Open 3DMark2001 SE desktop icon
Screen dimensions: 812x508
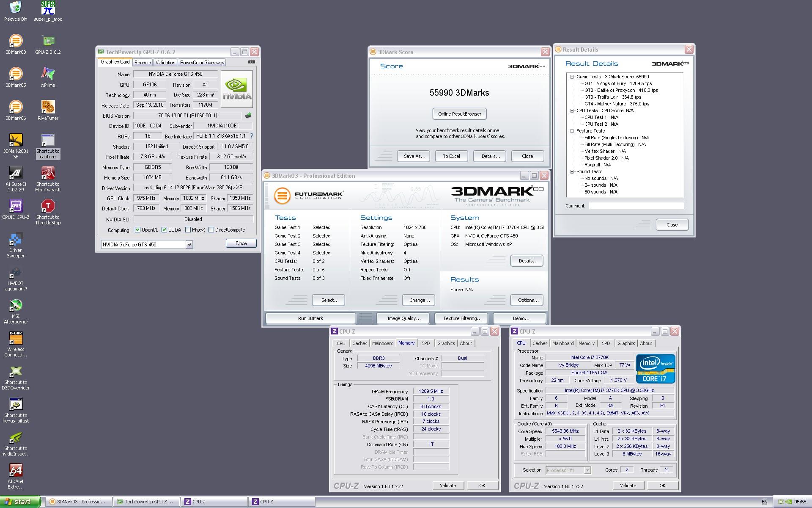tap(16, 146)
